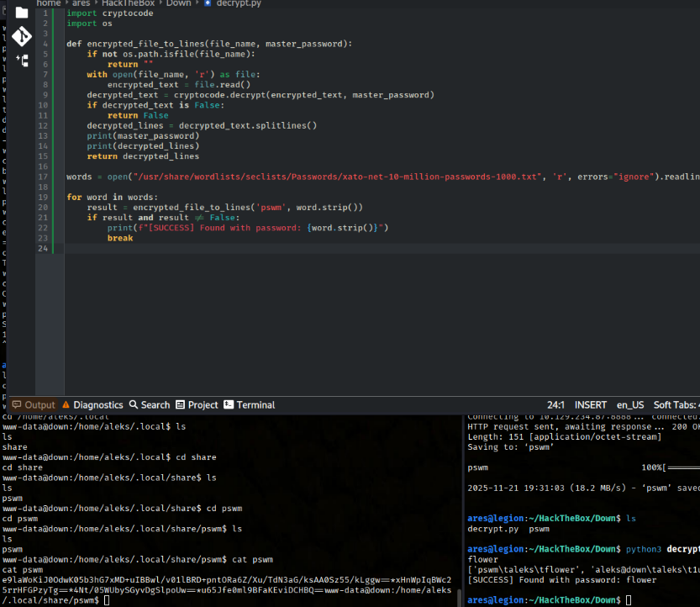Click 'flower' output line in right terminal

click(482, 559)
